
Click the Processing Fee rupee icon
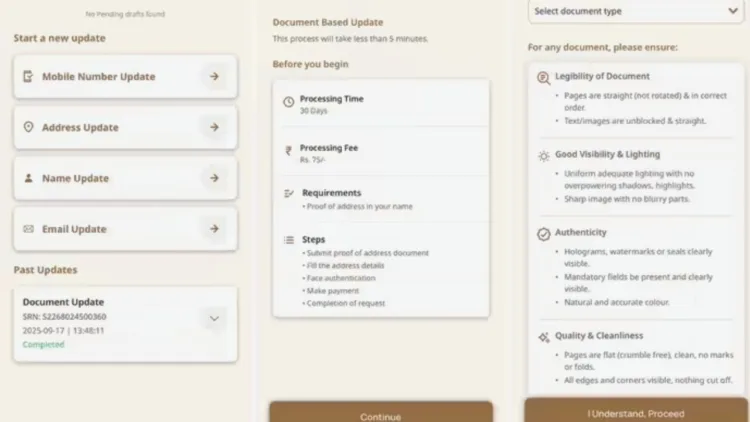click(288, 151)
